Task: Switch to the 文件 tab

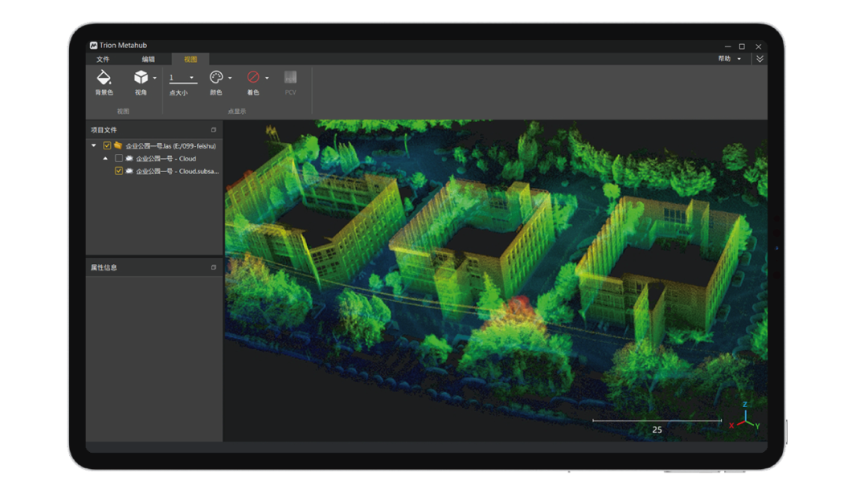Action: click(x=103, y=59)
